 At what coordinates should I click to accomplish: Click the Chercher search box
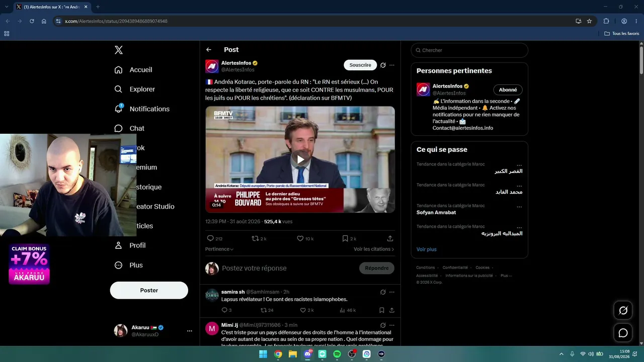pos(469,50)
